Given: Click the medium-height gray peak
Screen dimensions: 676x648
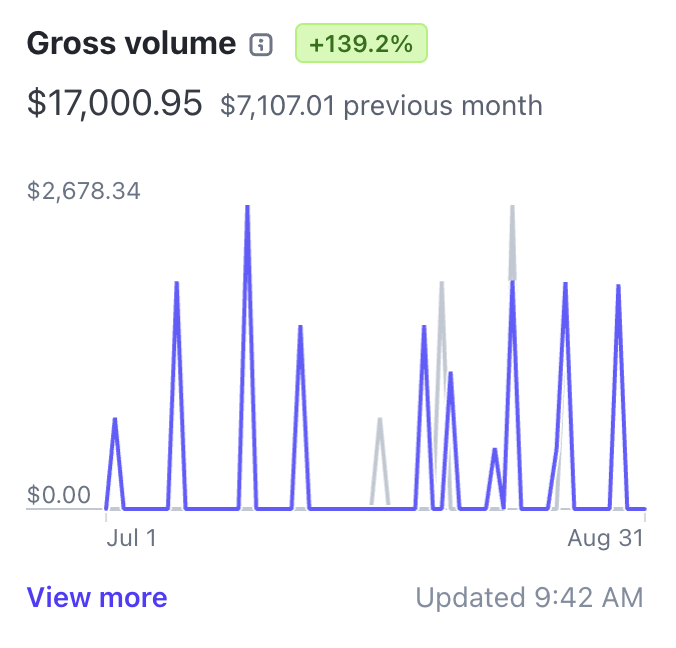Looking at the screenshot, I should [441, 285].
